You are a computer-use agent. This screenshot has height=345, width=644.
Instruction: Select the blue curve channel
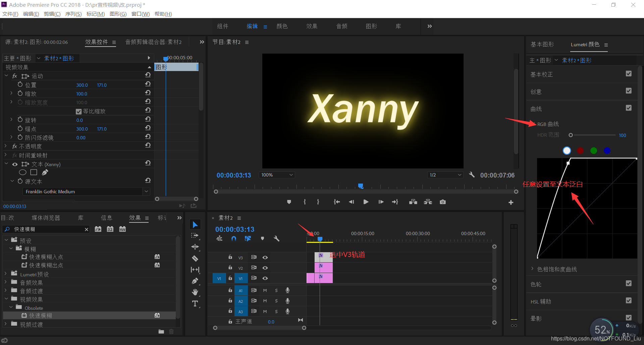point(607,151)
